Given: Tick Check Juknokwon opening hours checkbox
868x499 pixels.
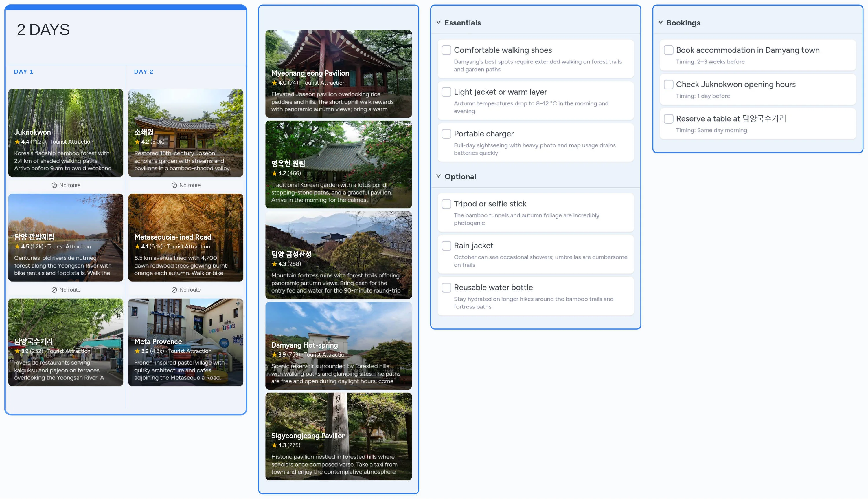Looking at the screenshot, I should tap(668, 84).
